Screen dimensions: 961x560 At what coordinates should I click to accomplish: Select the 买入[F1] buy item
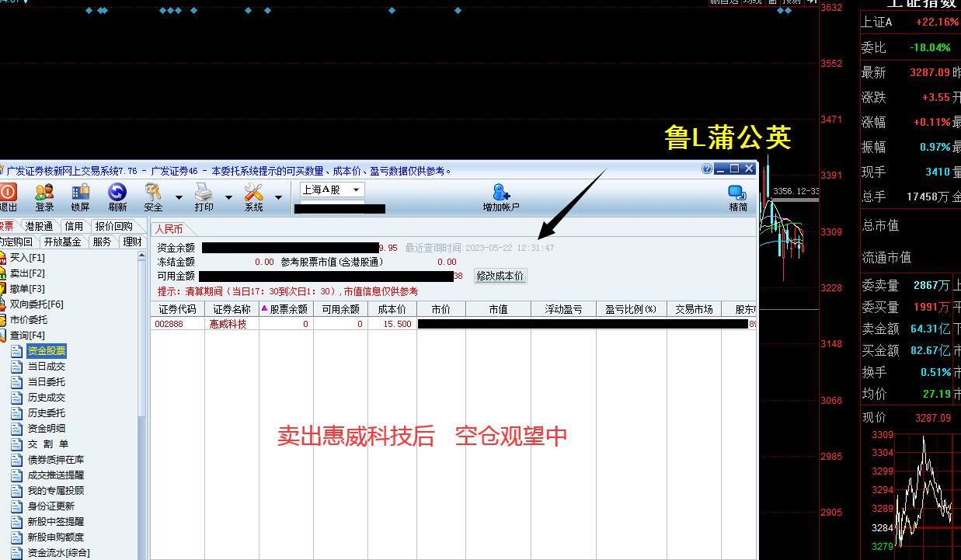(27, 258)
